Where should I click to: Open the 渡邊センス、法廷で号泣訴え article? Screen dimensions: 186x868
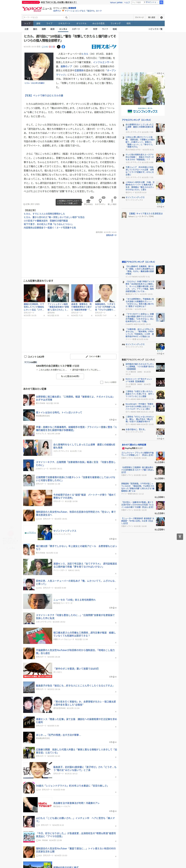pos(85,565)
